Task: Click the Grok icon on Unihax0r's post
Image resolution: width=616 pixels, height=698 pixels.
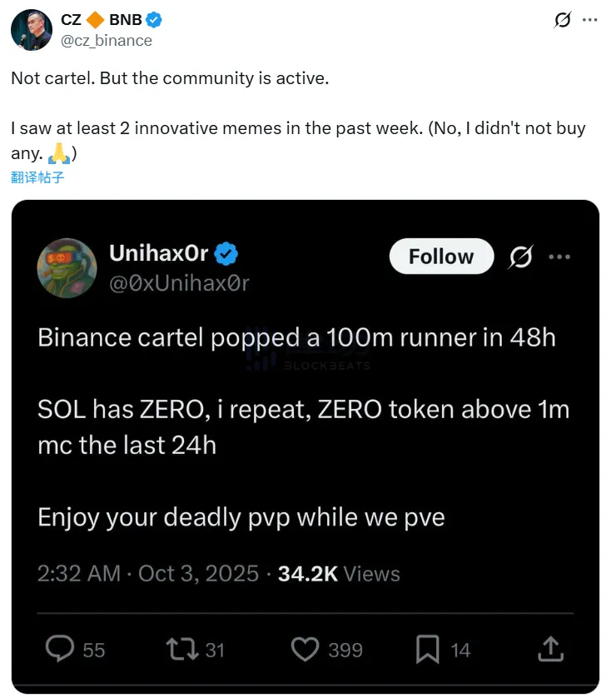Action: click(520, 257)
